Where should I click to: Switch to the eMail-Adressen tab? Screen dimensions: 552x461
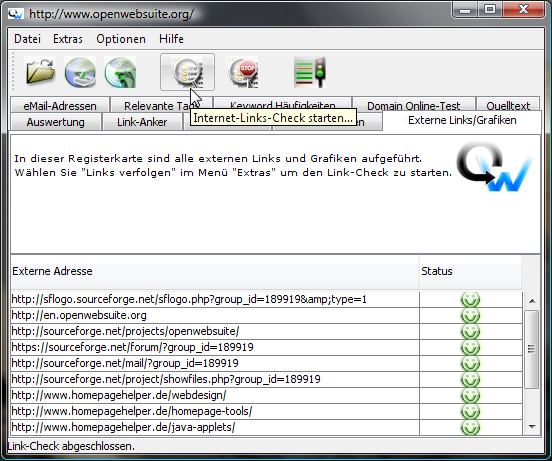[60, 105]
